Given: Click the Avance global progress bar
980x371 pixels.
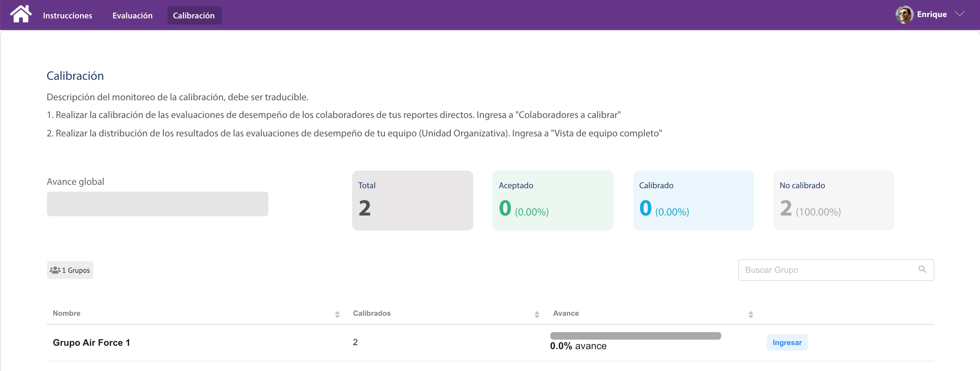Looking at the screenshot, I should coord(158,204).
